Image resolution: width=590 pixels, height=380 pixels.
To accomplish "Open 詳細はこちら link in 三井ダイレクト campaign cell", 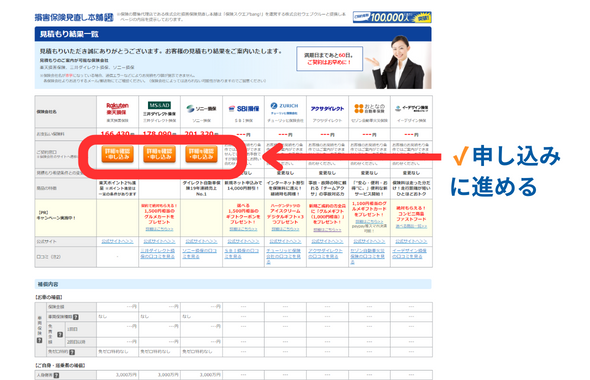I will pyautogui.click(x=159, y=229).
